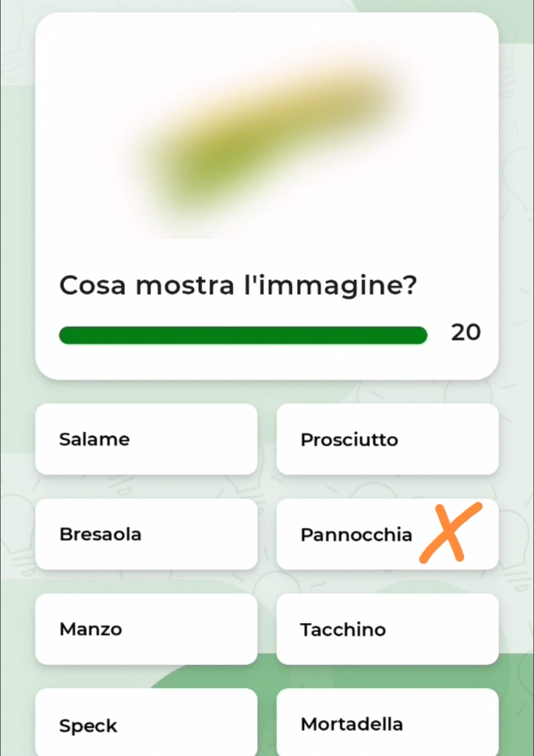Click the countdown number 20
Screen dimensions: 534x756
coord(465,332)
